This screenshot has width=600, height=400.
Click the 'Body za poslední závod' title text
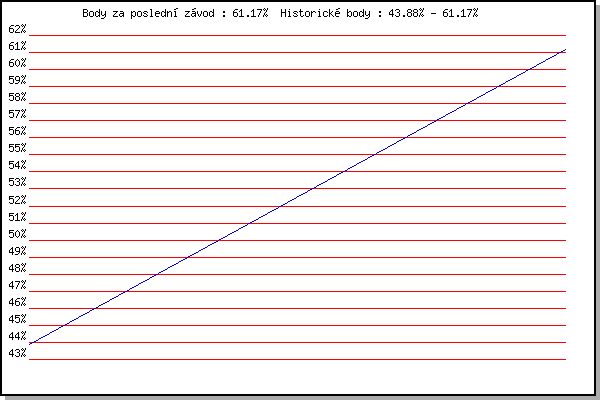(148, 13)
